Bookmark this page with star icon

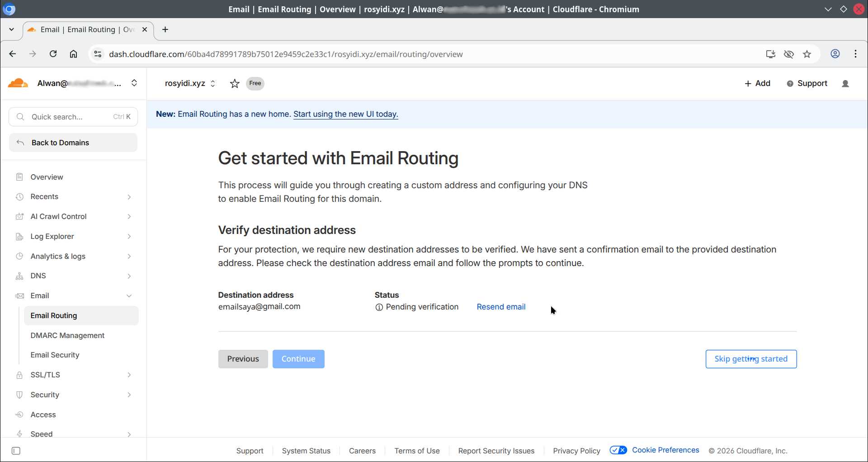pos(807,54)
